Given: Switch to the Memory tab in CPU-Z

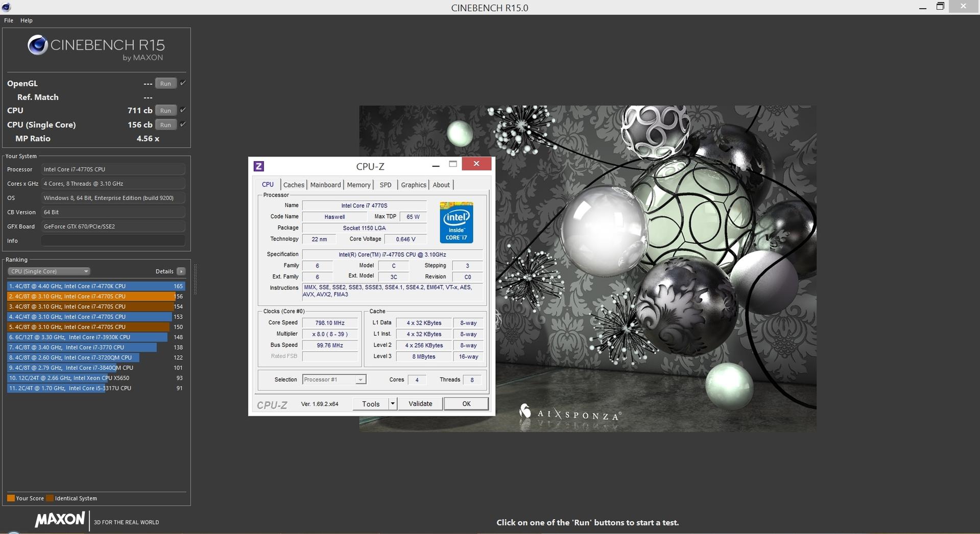Looking at the screenshot, I should pos(358,185).
